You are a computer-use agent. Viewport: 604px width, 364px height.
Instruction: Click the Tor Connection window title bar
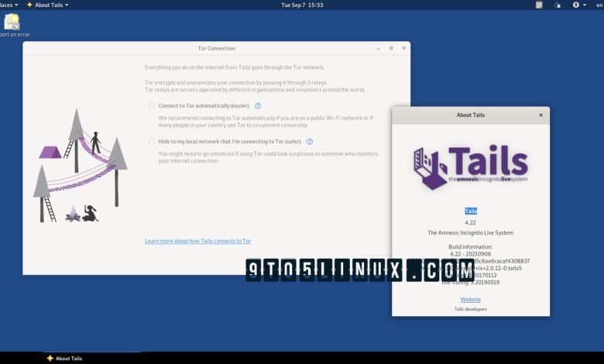pyautogui.click(x=216, y=49)
